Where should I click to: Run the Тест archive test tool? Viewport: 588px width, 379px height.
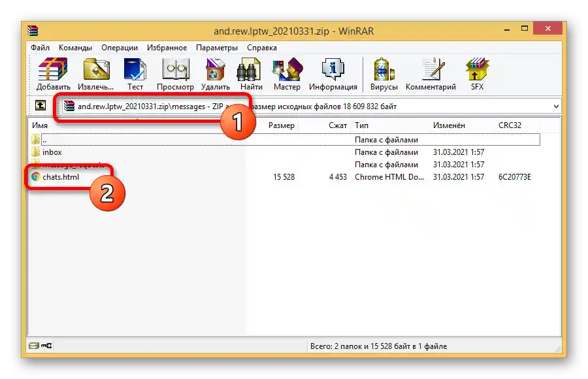[135, 74]
